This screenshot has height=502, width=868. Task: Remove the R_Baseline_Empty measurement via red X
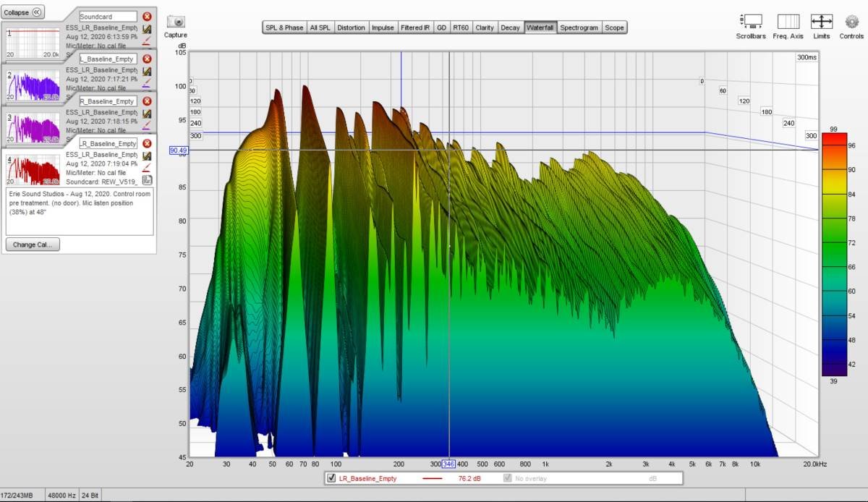pyautogui.click(x=147, y=101)
